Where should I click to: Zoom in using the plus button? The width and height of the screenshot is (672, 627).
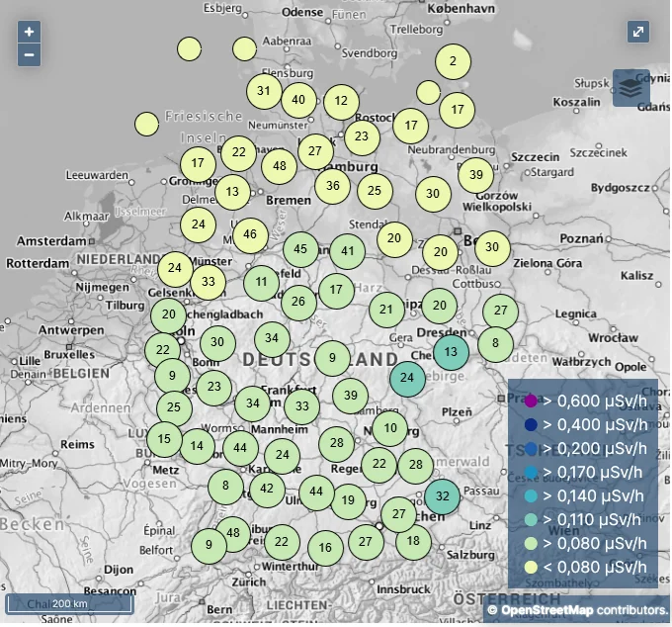point(30,33)
